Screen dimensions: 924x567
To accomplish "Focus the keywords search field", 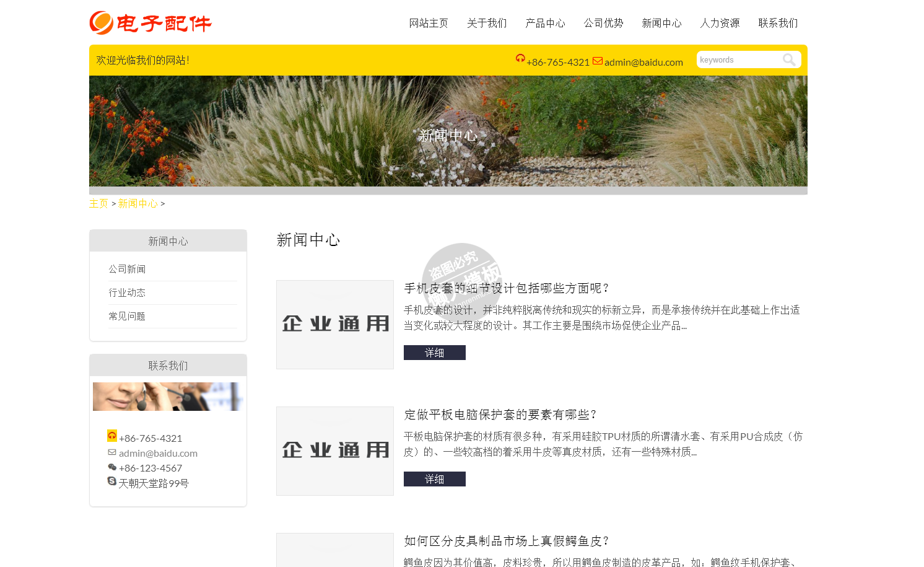I will point(739,59).
